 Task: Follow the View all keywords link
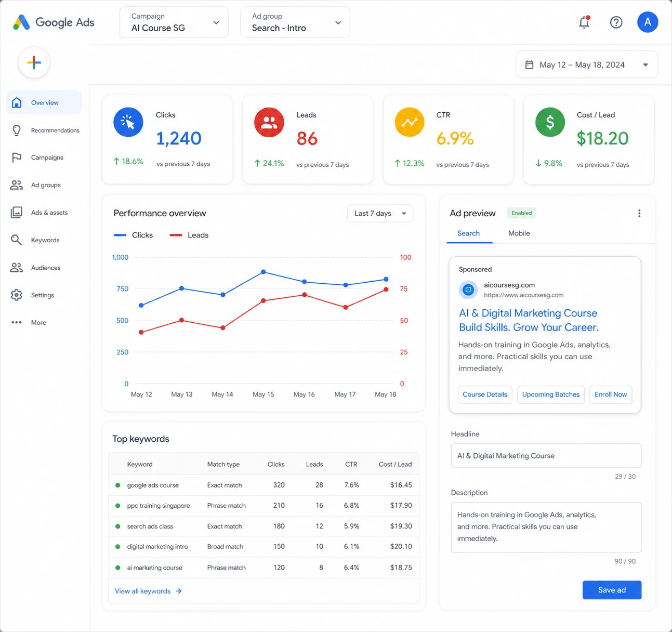tap(148, 591)
